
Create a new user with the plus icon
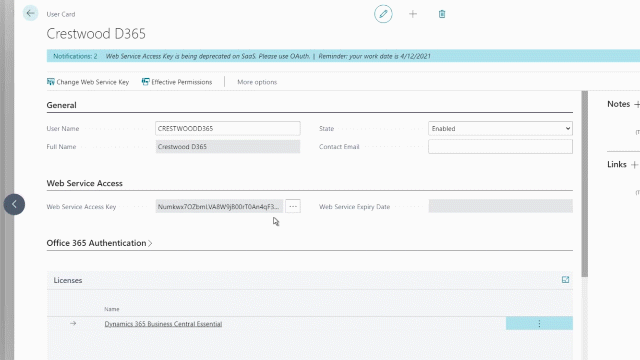coord(413,14)
